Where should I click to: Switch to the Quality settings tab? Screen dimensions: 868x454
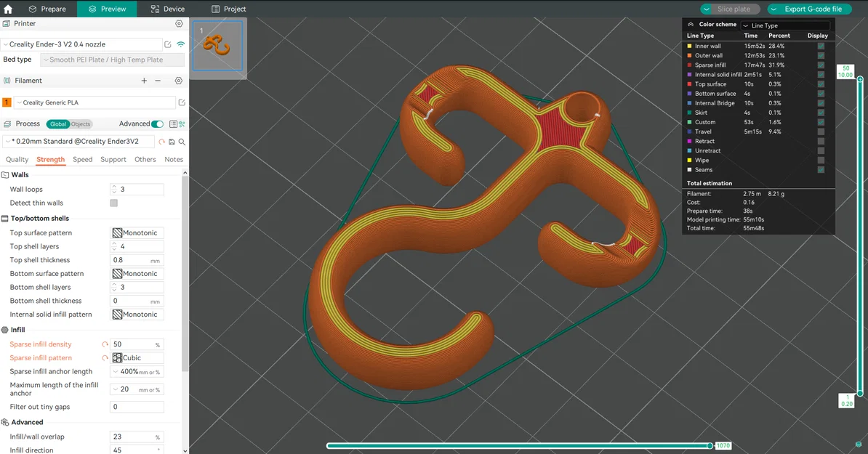(16, 159)
